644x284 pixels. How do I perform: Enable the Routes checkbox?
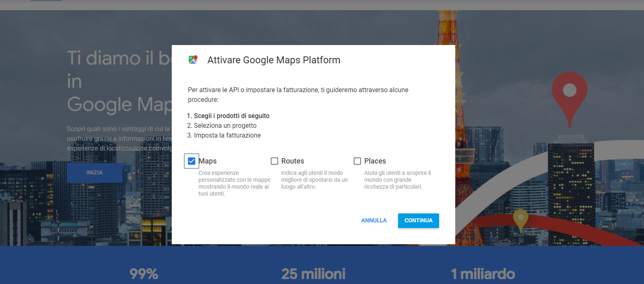pyautogui.click(x=274, y=161)
